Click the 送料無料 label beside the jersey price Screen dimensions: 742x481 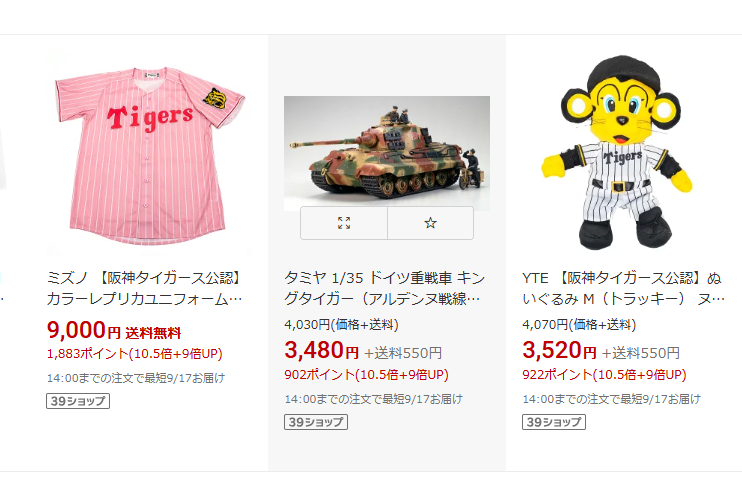[x=153, y=333]
